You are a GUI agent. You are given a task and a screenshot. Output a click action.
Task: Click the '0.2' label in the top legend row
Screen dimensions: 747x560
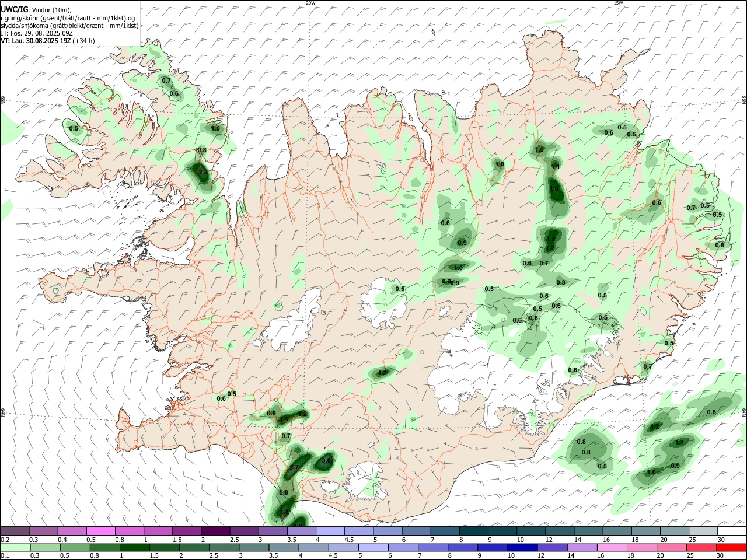tap(5, 540)
